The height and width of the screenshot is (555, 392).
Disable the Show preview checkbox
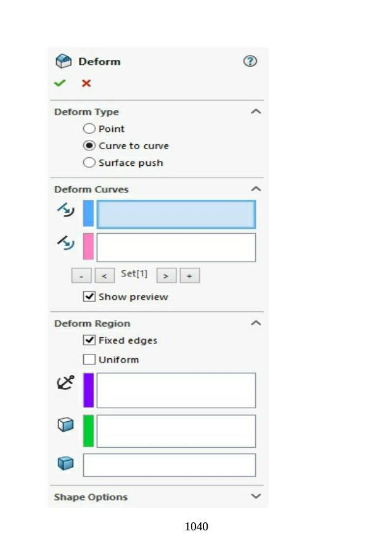[89, 297]
